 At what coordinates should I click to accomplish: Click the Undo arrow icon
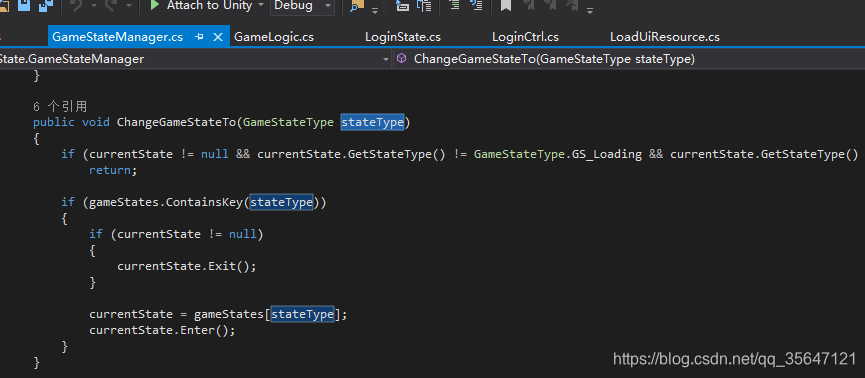76,6
